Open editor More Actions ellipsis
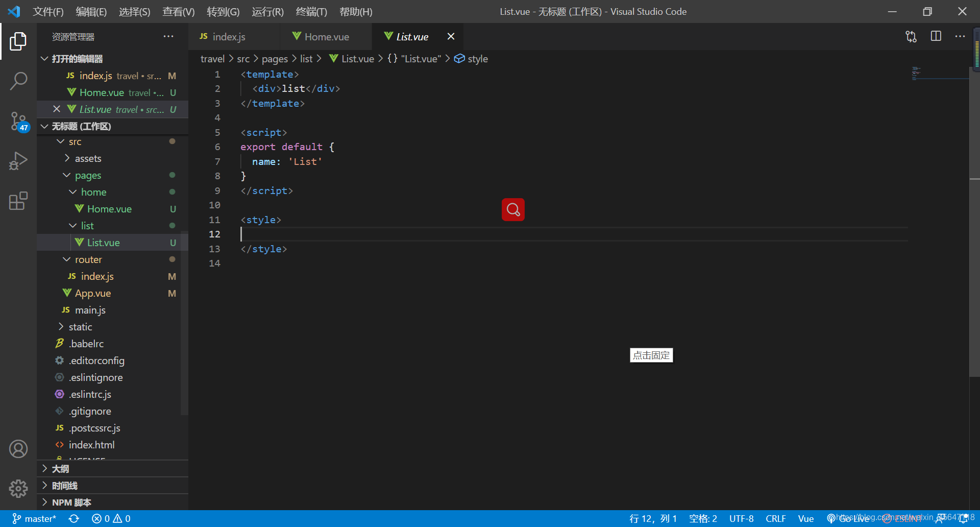The height and width of the screenshot is (527, 980). (x=960, y=36)
